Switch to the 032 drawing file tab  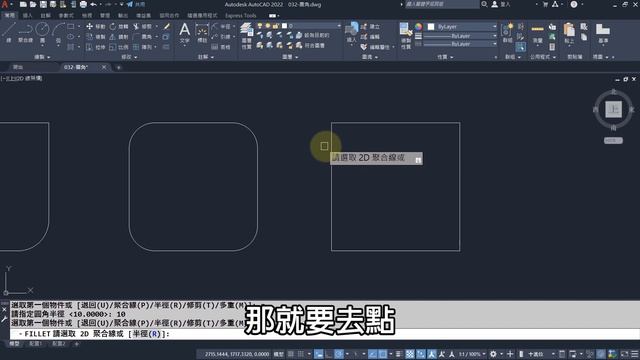click(76, 67)
